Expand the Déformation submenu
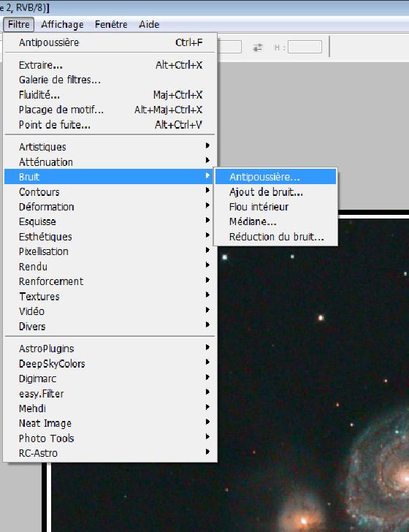409x532 pixels. click(110, 207)
